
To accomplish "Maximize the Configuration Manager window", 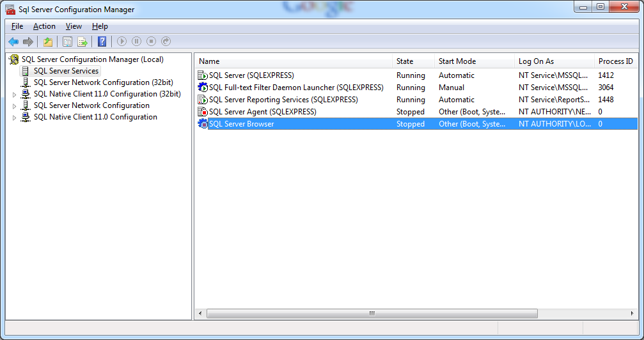I will tap(601, 6).
